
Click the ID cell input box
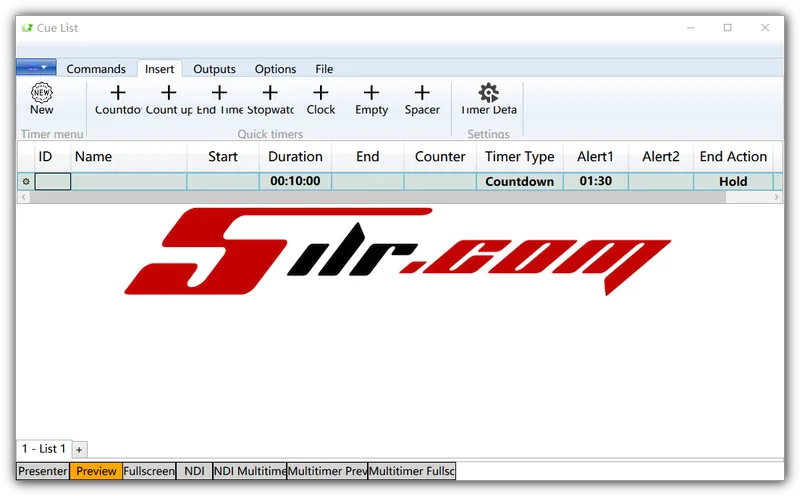click(53, 182)
